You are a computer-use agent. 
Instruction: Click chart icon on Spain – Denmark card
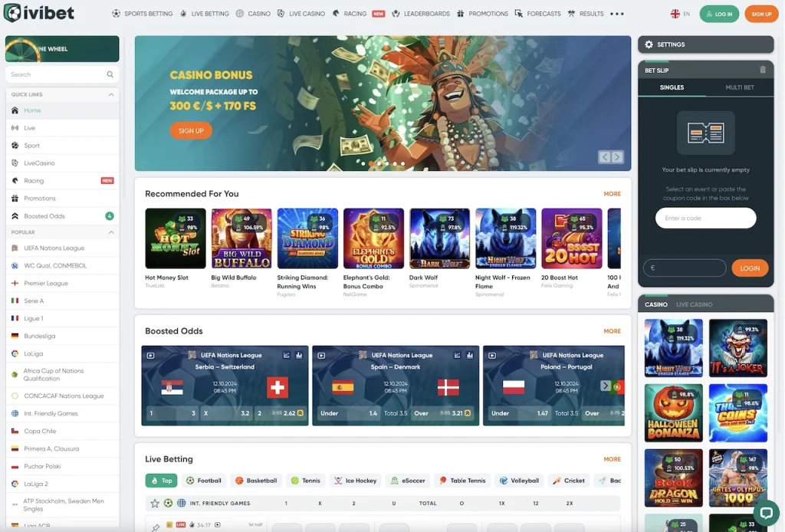click(x=457, y=356)
